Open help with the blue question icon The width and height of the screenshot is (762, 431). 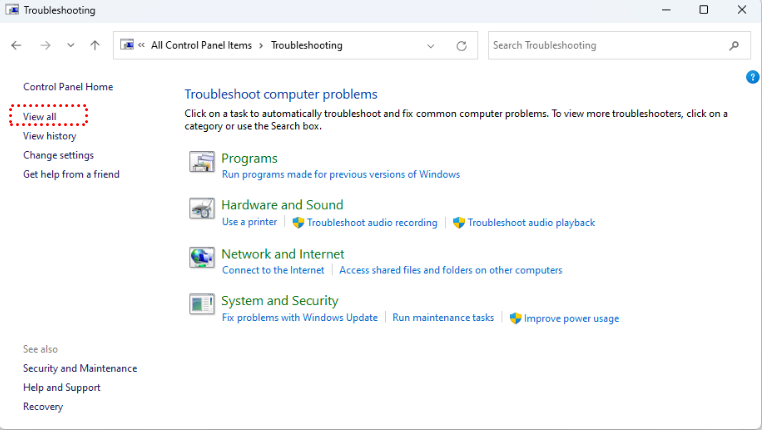point(753,77)
